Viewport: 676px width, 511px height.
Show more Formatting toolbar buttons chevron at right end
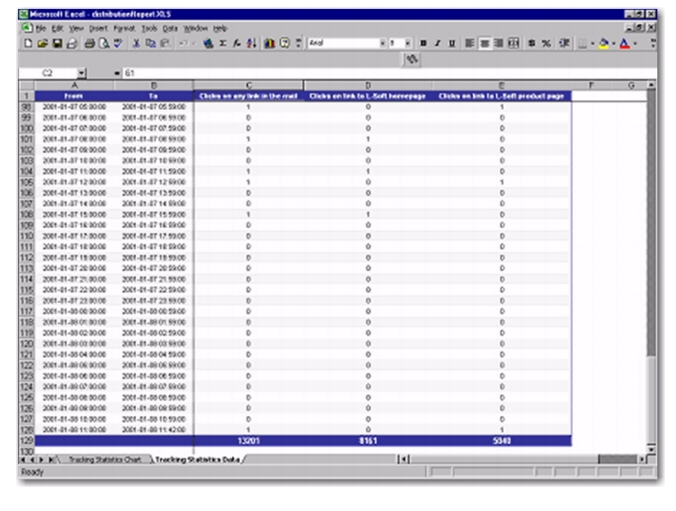[x=653, y=44]
